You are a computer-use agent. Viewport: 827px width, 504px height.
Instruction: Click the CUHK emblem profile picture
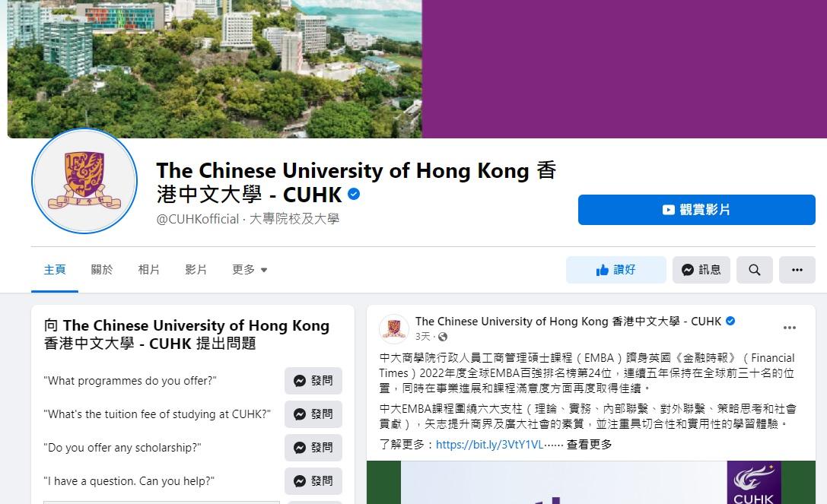pos(84,181)
